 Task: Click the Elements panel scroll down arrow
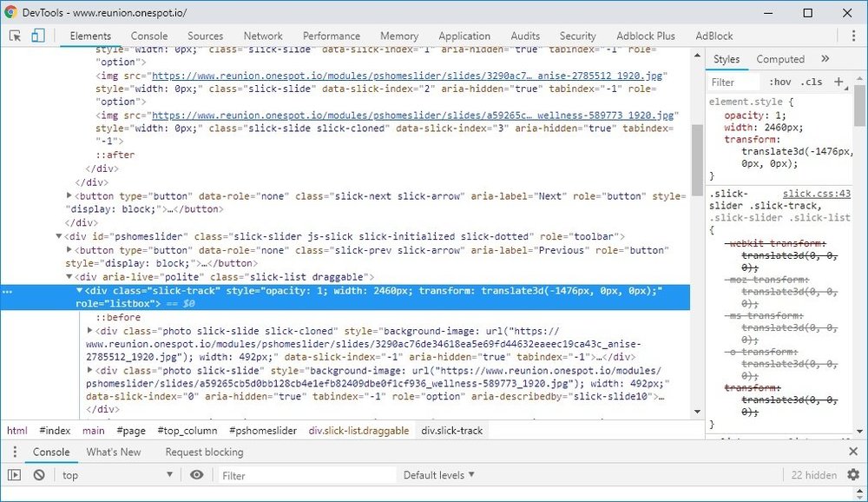click(698, 412)
